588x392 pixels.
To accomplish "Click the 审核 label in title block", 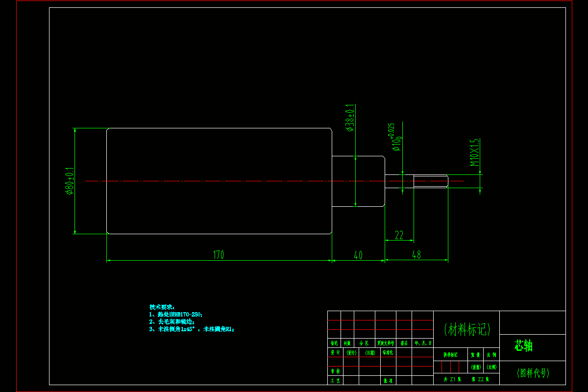I will click(x=335, y=371).
